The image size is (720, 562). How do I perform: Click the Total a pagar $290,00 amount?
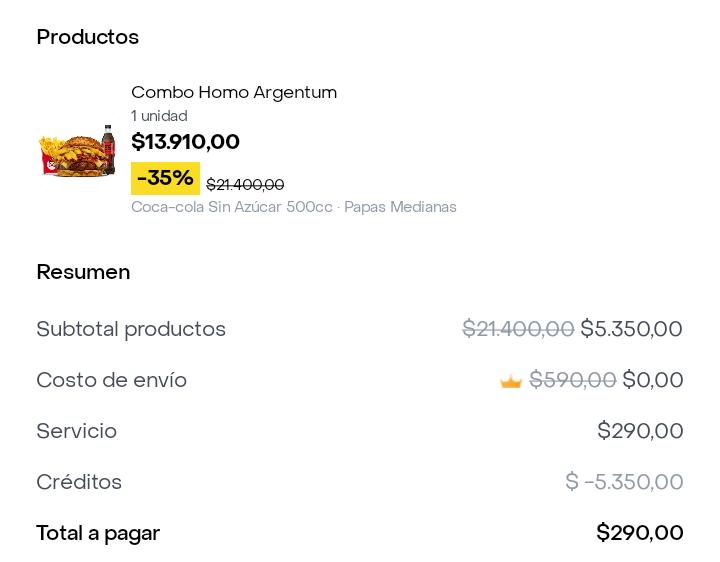640,533
